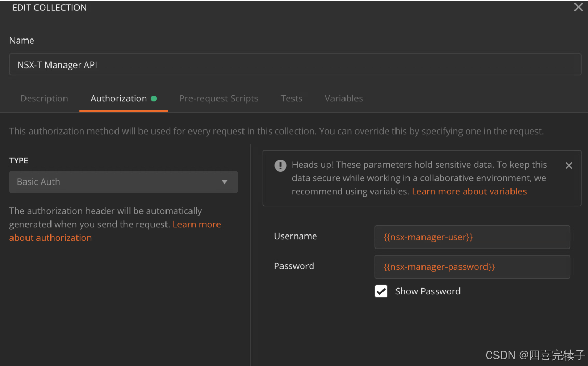
Task: Switch to the Description tab
Action: (x=44, y=99)
